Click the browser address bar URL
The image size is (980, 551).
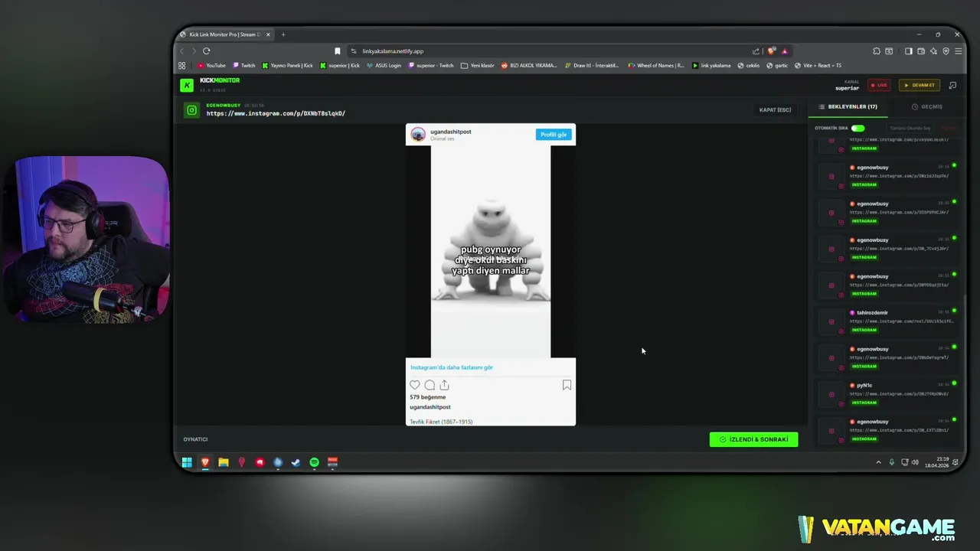tap(393, 51)
